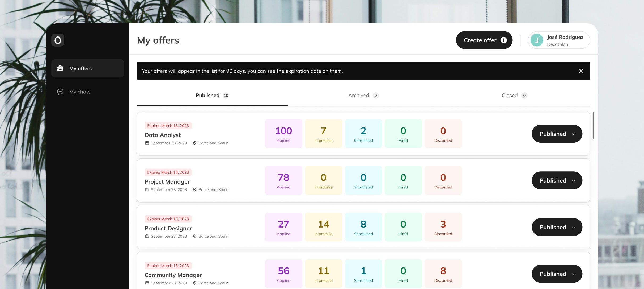Click the Create offer button

click(x=480, y=40)
